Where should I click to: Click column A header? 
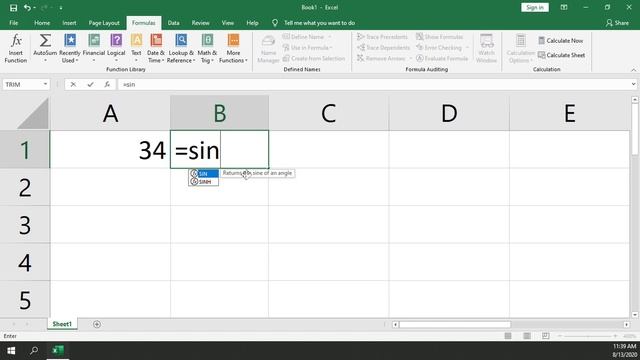point(110,113)
